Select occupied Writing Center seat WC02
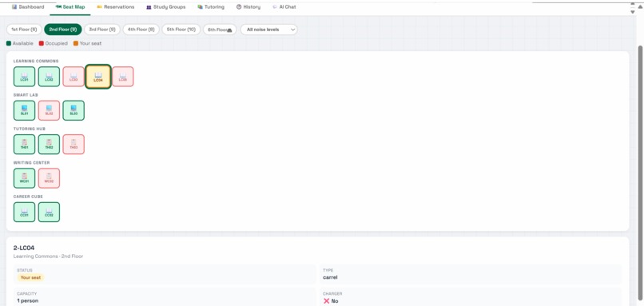Image resolution: width=644 pixels, height=306 pixels. click(x=49, y=178)
